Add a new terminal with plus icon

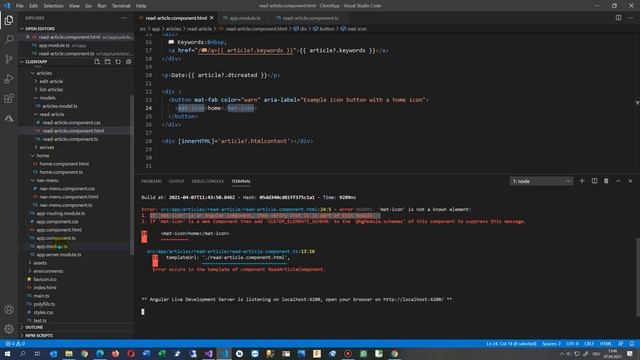(582, 181)
